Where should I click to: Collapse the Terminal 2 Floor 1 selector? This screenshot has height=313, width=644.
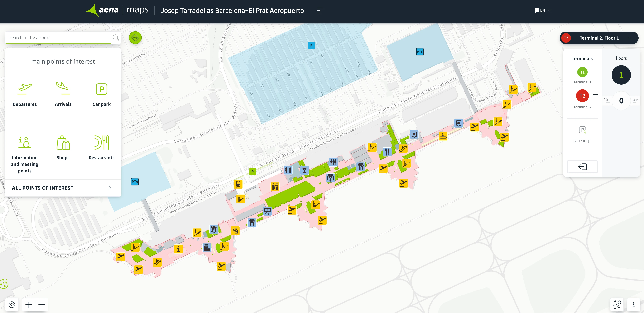pyautogui.click(x=629, y=38)
